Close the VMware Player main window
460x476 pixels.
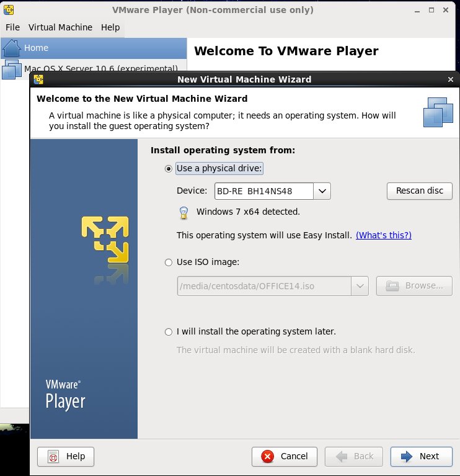446,10
